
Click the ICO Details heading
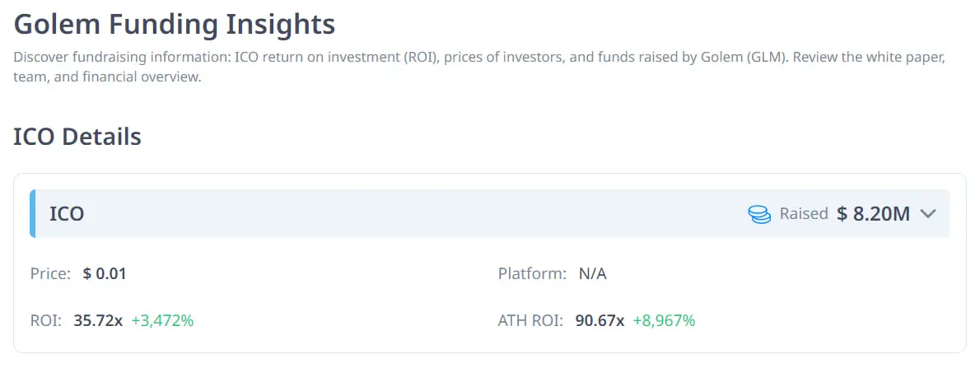[x=77, y=137]
